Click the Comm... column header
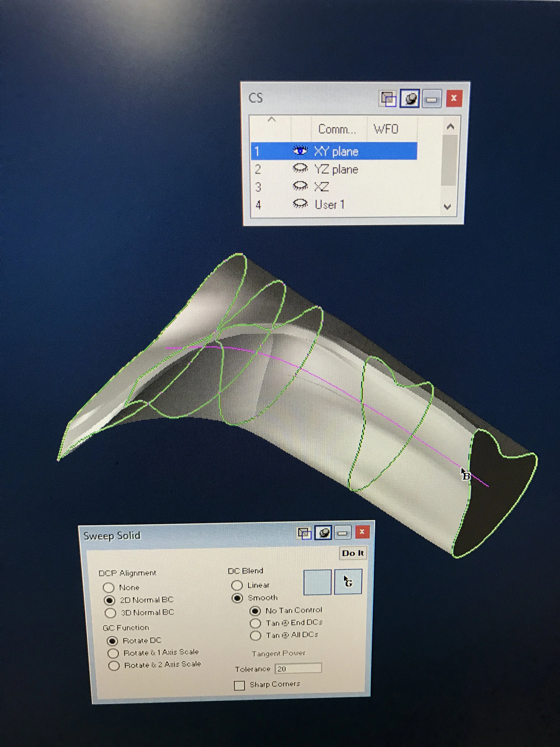The image size is (560, 747). pos(337,129)
